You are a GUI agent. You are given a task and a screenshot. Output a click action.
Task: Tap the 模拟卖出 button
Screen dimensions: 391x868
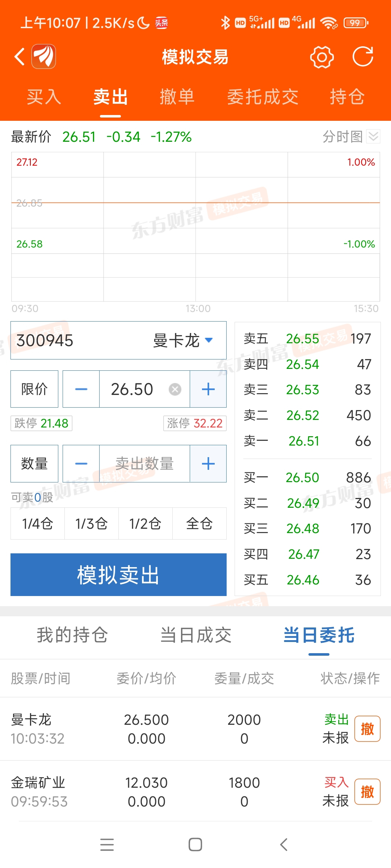[118, 575]
